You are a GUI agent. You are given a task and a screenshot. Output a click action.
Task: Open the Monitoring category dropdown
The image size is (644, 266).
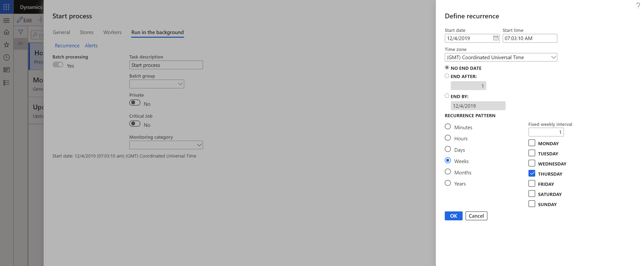(x=198, y=144)
